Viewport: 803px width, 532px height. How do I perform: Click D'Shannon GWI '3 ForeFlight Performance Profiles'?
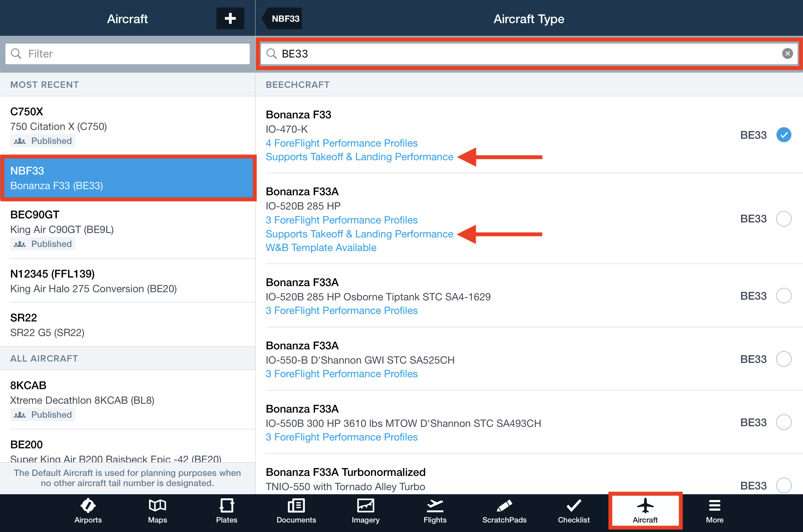pyautogui.click(x=341, y=374)
